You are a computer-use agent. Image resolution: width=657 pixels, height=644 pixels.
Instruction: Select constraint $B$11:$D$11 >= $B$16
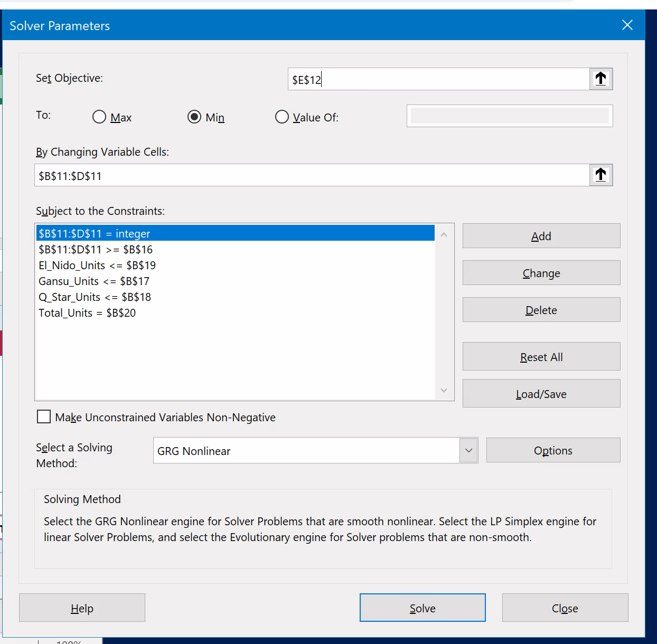236,249
